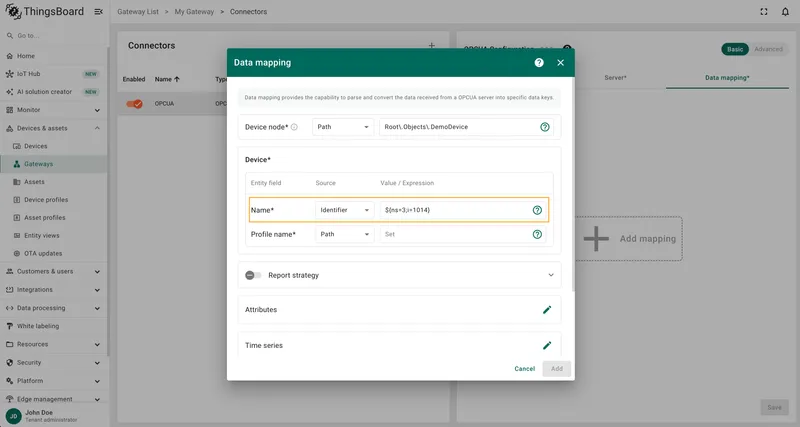Select OPCUA connector row
The image size is (800, 427).
click(x=283, y=104)
